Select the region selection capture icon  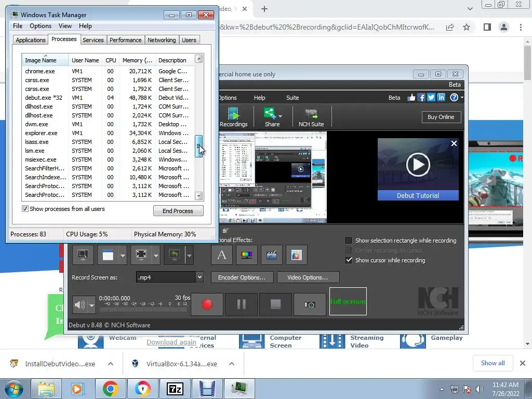(141, 255)
